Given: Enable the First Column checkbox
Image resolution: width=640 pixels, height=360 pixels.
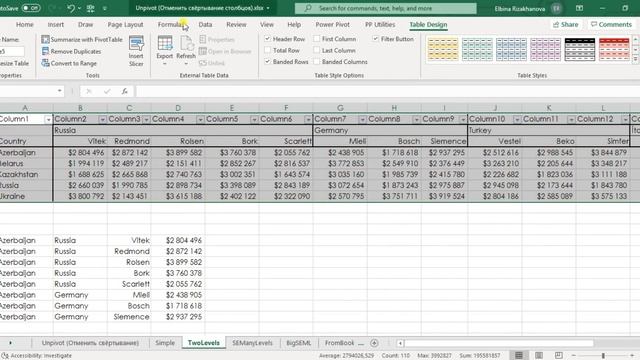Looking at the screenshot, I should point(316,39).
